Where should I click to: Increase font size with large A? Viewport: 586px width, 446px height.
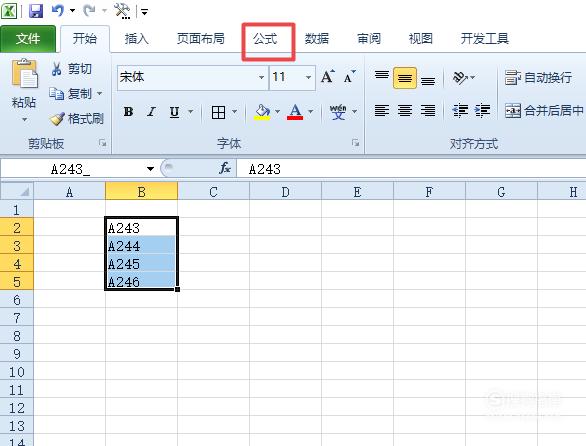tap(328, 77)
